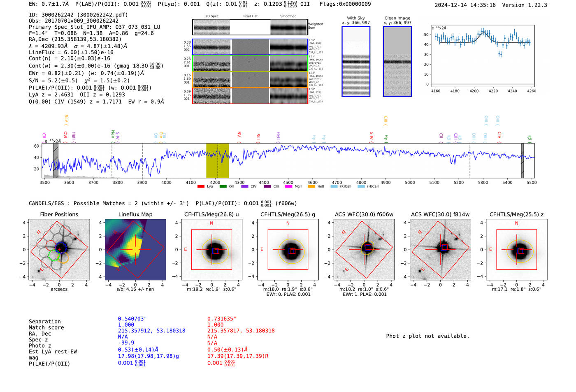Click the red CIV line label near 5370 Å
This screenshot has width=576, height=392.
tap(499, 136)
